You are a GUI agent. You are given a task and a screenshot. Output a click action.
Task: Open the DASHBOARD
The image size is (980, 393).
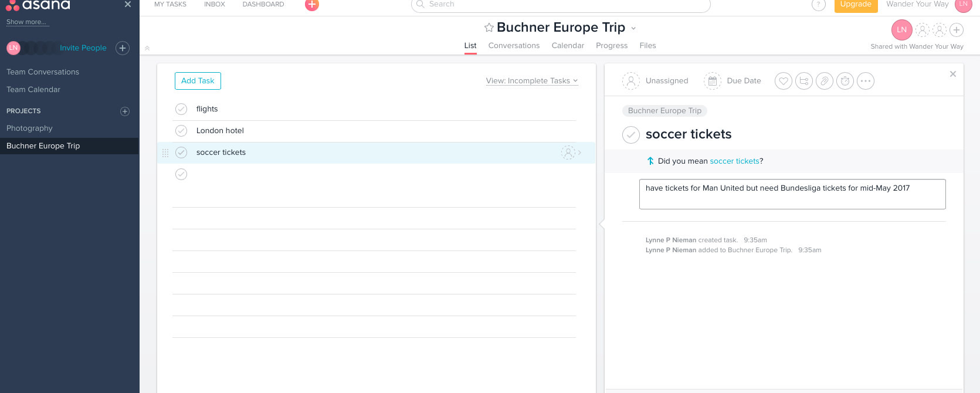(x=263, y=4)
